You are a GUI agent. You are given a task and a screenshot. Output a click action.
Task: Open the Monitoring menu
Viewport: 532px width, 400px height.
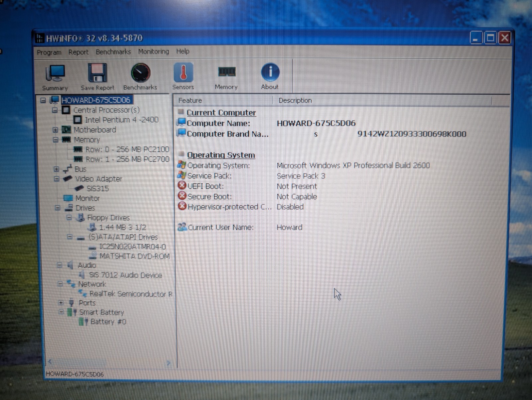[x=154, y=51]
